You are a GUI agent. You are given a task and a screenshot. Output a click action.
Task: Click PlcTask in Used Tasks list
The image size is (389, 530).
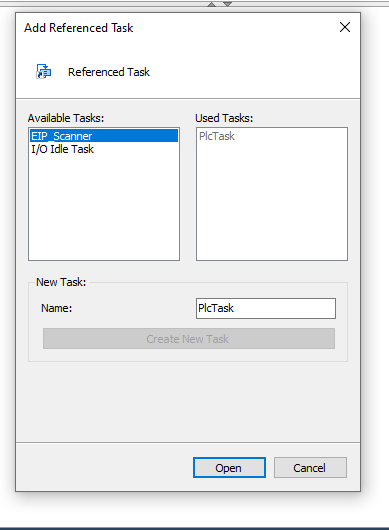(217, 136)
